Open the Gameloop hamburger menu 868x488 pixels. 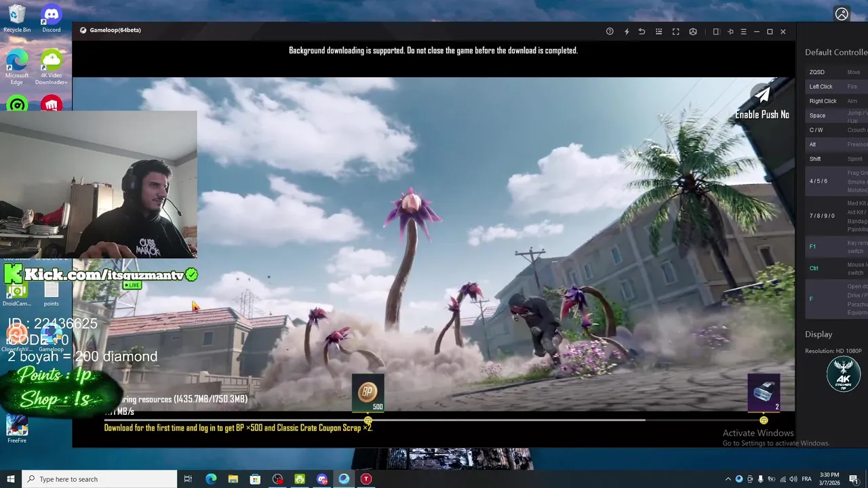pos(743,31)
